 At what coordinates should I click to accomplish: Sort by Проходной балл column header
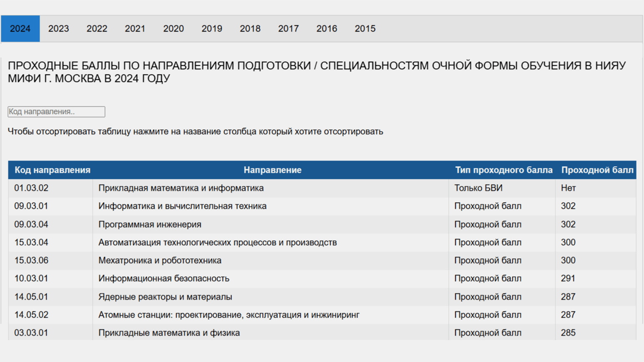pos(597,170)
